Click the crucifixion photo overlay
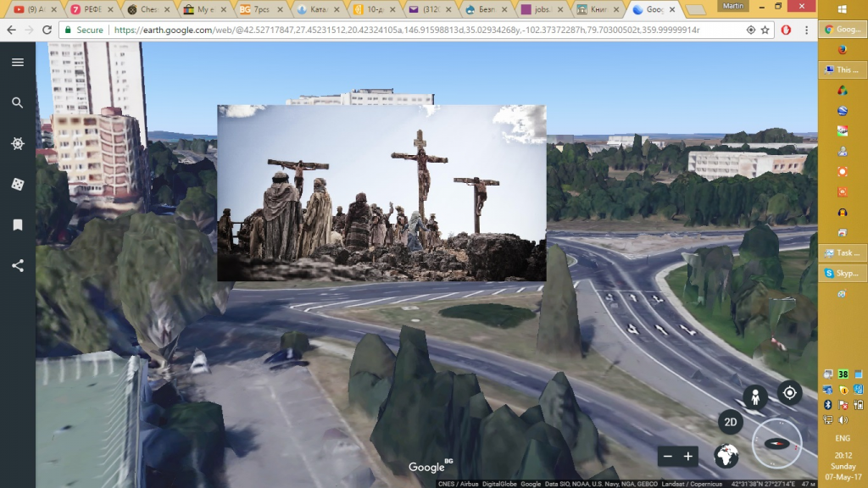The width and height of the screenshot is (868, 488). point(381,192)
